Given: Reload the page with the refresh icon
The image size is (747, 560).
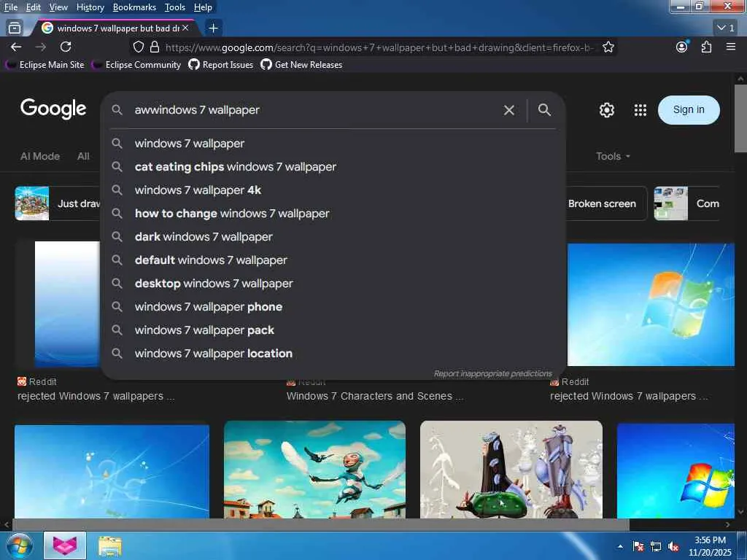Looking at the screenshot, I should 66,47.
